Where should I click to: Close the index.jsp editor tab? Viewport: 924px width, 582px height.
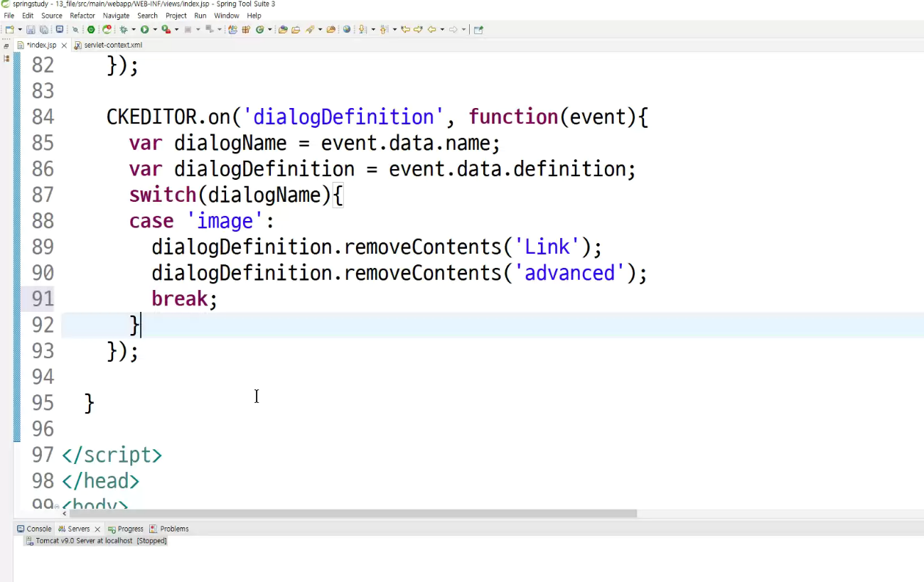pyautogui.click(x=64, y=45)
